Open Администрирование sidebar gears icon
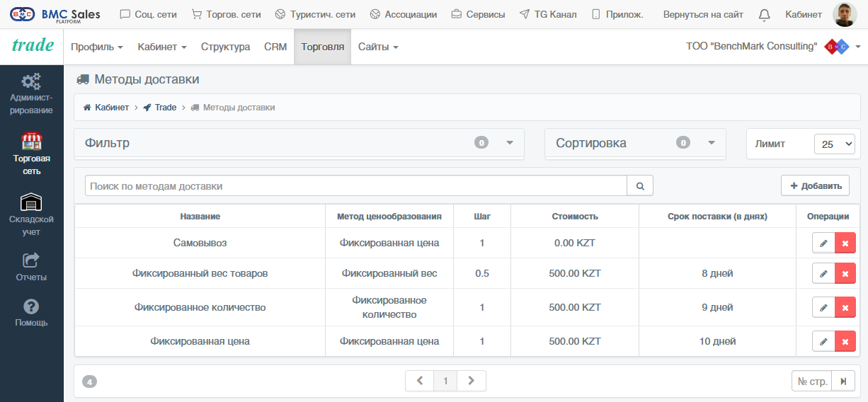The height and width of the screenshot is (402, 868). coord(31,81)
